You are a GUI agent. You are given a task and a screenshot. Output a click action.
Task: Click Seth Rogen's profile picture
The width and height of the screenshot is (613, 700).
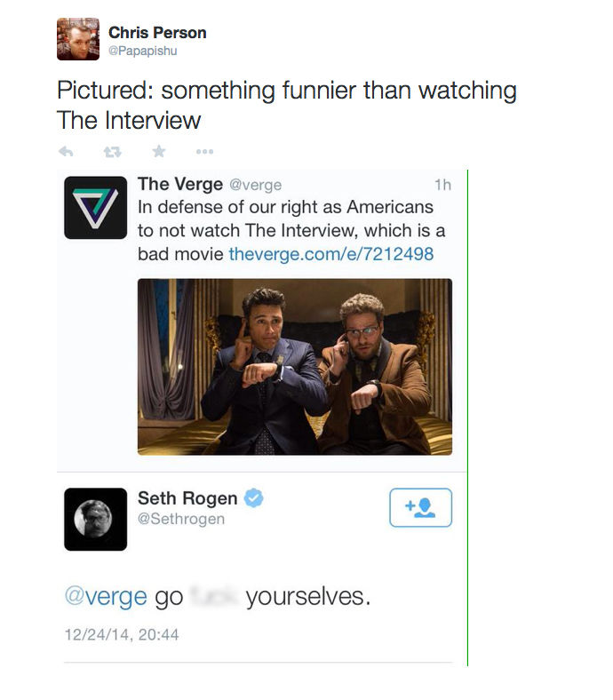coord(96,519)
